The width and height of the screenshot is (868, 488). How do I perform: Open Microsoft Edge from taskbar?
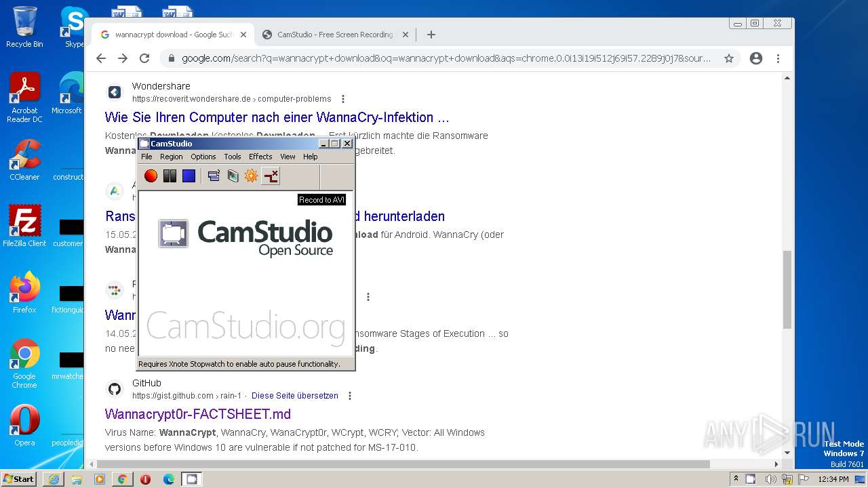click(x=169, y=479)
